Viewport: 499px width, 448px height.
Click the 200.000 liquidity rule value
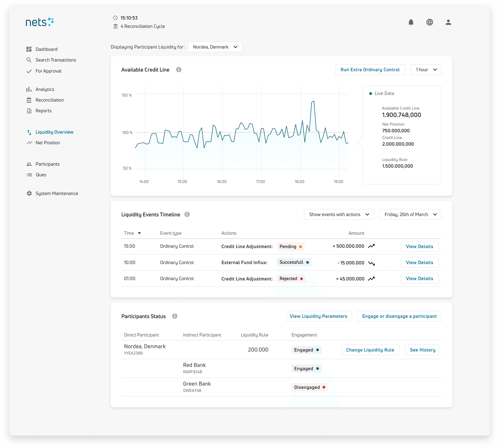[x=258, y=349]
